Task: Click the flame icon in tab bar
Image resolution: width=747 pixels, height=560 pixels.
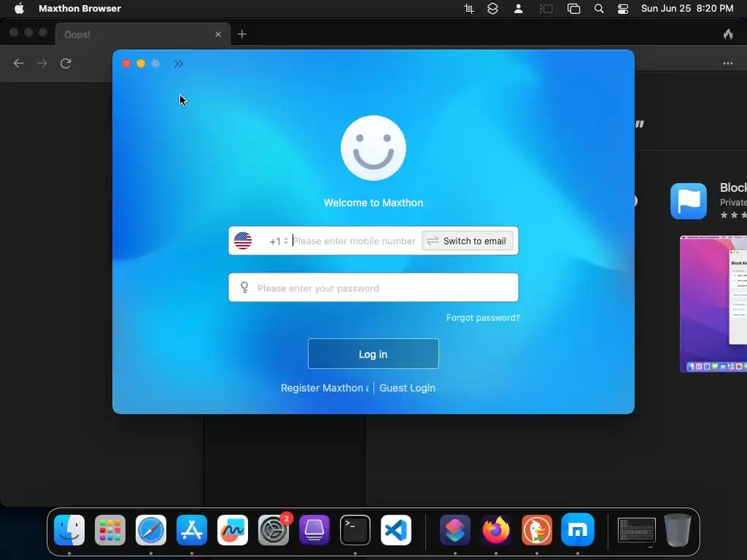Action: (729, 34)
